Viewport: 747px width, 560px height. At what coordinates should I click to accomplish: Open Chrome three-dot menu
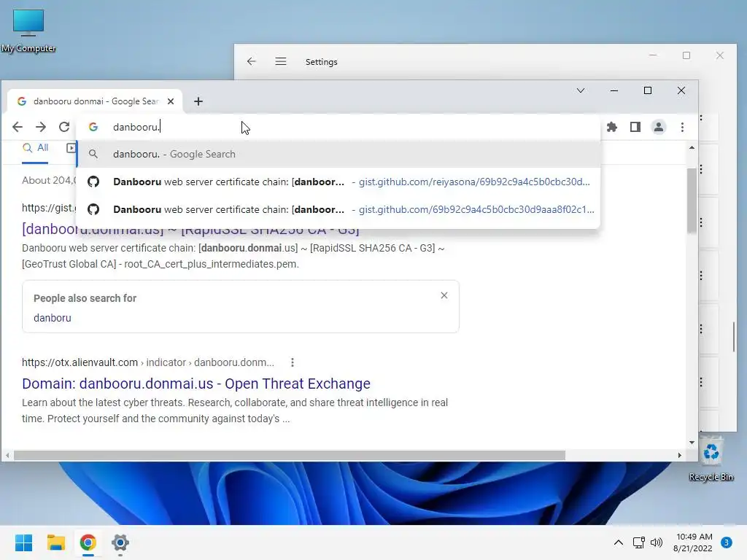point(682,127)
